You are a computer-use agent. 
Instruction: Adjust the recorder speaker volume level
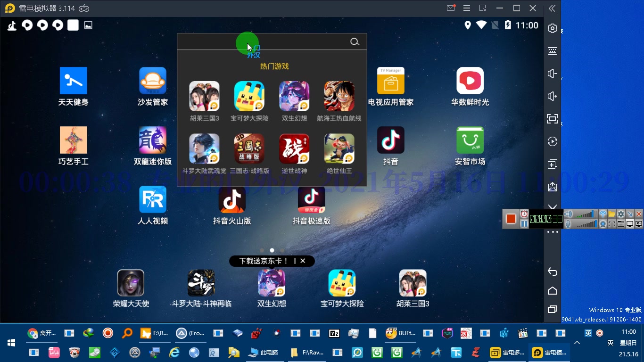pyautogui.click(x=585, y=214)
